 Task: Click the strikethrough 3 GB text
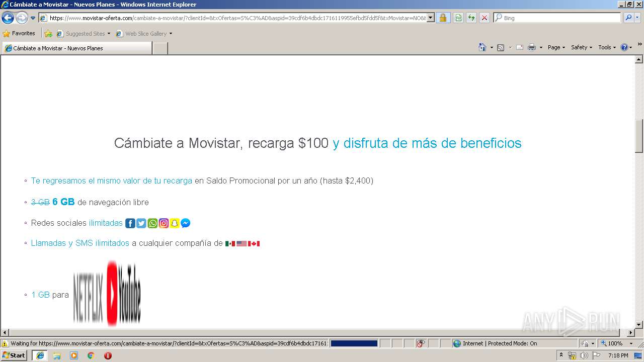[40, 202]
